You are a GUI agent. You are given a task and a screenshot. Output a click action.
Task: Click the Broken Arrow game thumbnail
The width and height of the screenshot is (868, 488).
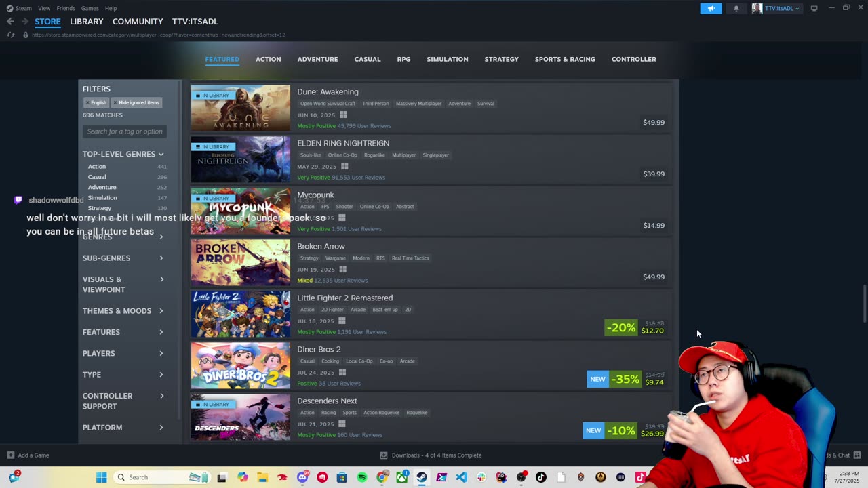point(240,263)
